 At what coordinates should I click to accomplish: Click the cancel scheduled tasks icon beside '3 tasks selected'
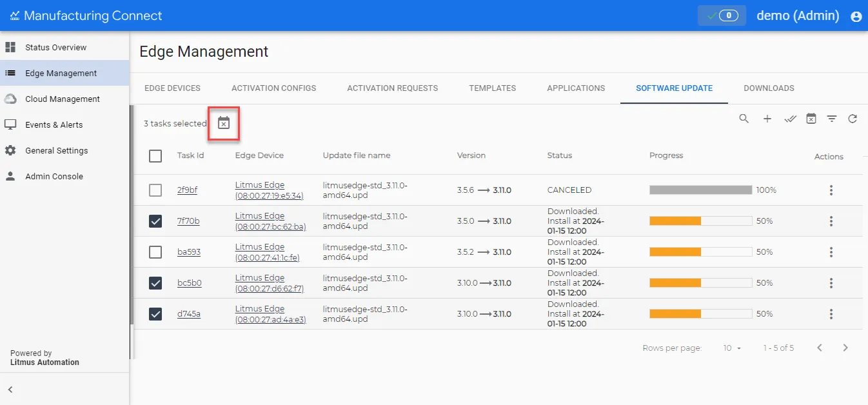[224, 123]
